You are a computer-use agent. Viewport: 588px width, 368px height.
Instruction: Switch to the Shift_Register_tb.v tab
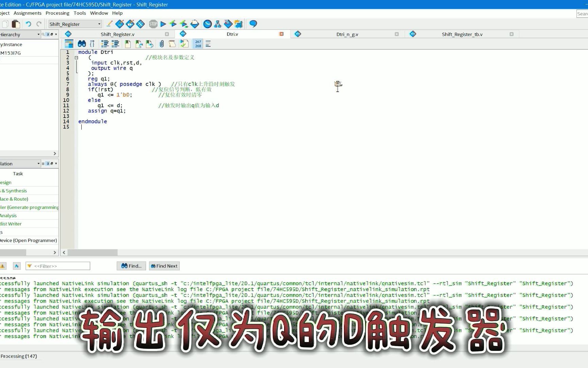(462, 34)
